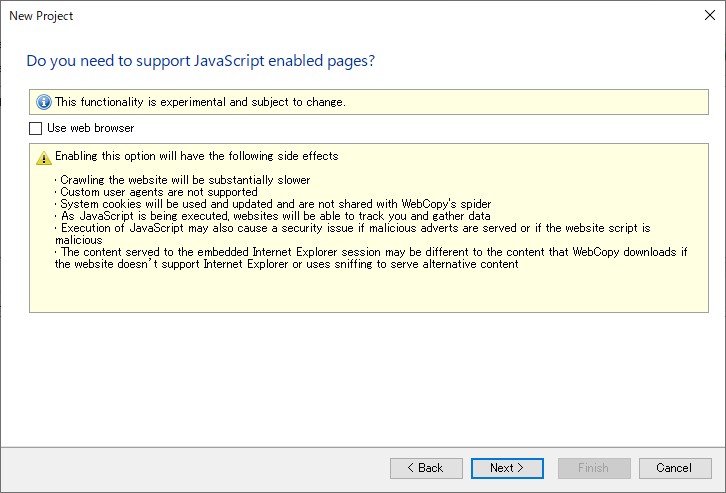Image resolution: width=726 pixels, height=493 pixels.
Task: Select the custom user agents bullet
Action: [158, 192]
